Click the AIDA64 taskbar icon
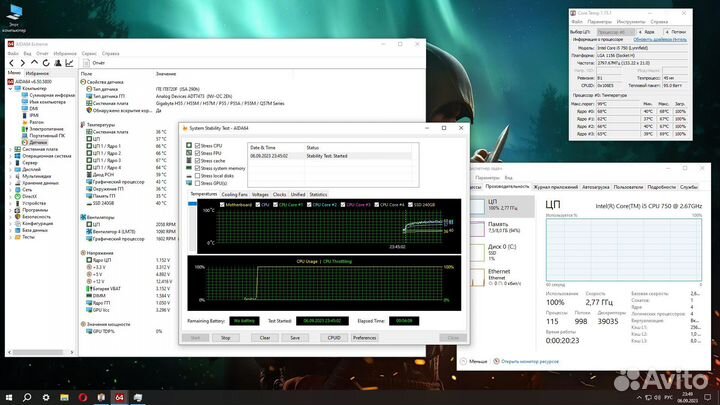The width and height of the screenshot is (720, 405). click(x=119, y=397)
